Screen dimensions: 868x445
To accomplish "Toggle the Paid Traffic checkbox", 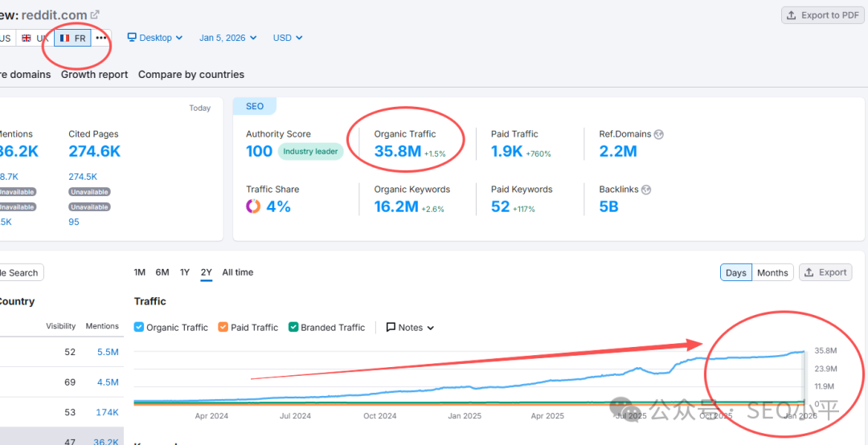I will pyautogui.click(x=223, y=328).
